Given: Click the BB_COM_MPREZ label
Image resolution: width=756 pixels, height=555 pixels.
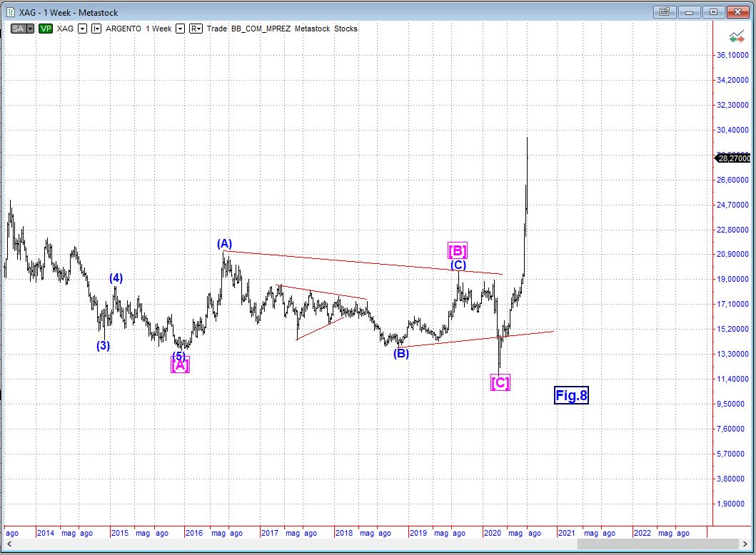Looking at the screenshot, I should [x=261, y=29].
